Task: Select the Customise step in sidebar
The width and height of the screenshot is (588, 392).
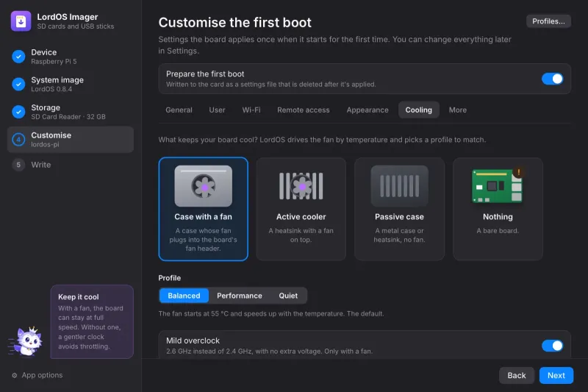Action: [x=71, y=140]
